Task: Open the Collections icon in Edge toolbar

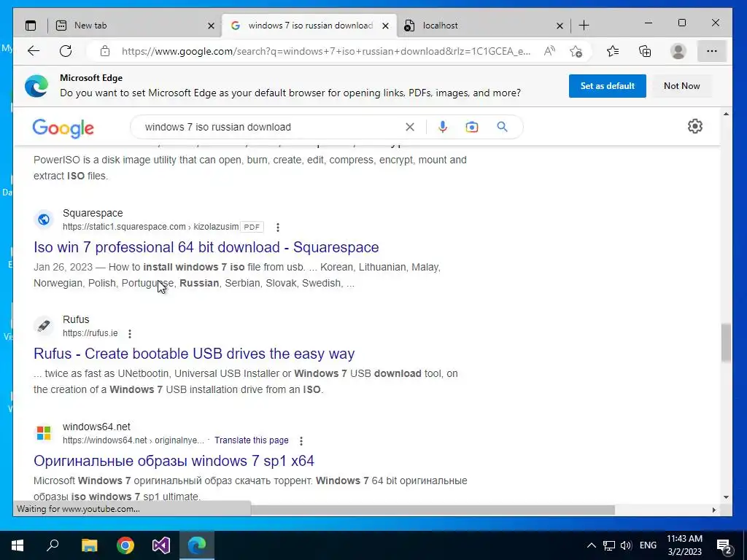Action: [645, 51]
